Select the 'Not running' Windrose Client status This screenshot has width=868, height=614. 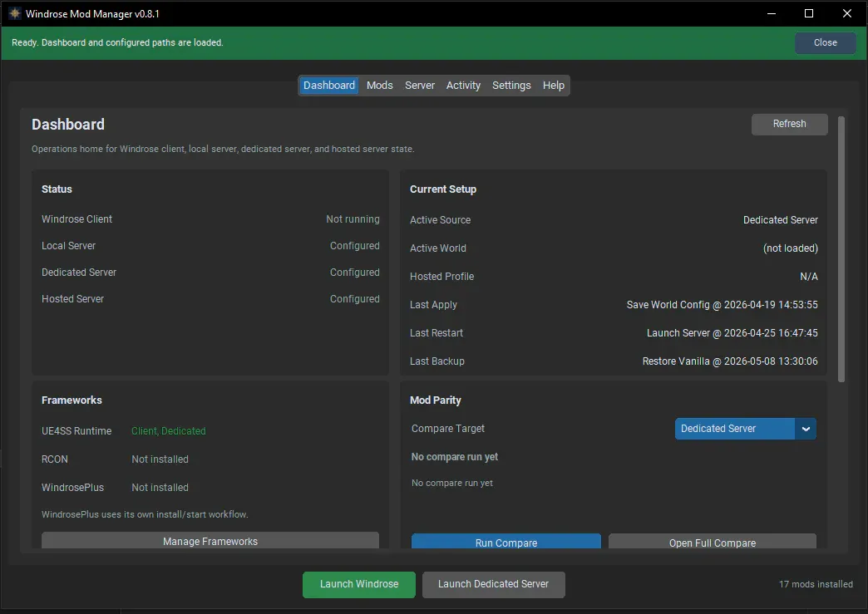point(353,219)
